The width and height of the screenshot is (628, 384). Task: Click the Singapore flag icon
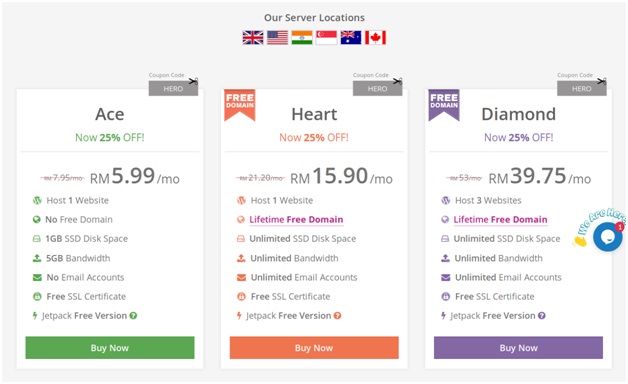point(326,38)
